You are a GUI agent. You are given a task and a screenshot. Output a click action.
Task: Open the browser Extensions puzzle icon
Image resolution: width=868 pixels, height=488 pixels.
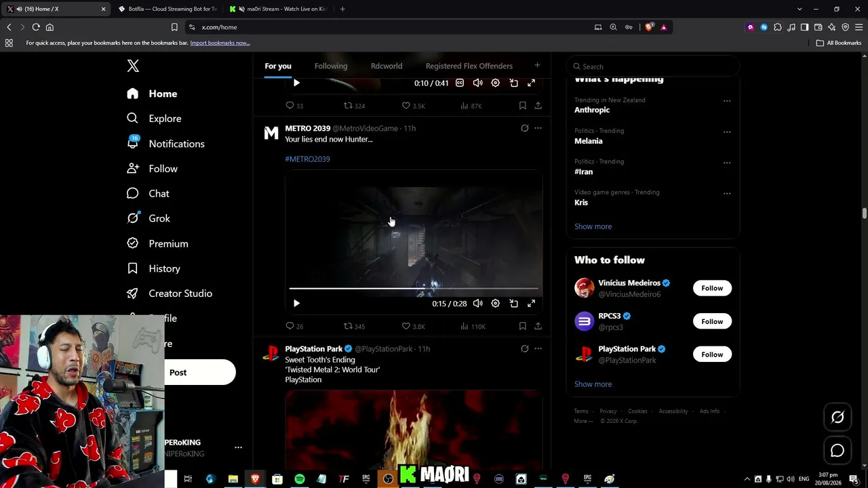tap(777, 27)
